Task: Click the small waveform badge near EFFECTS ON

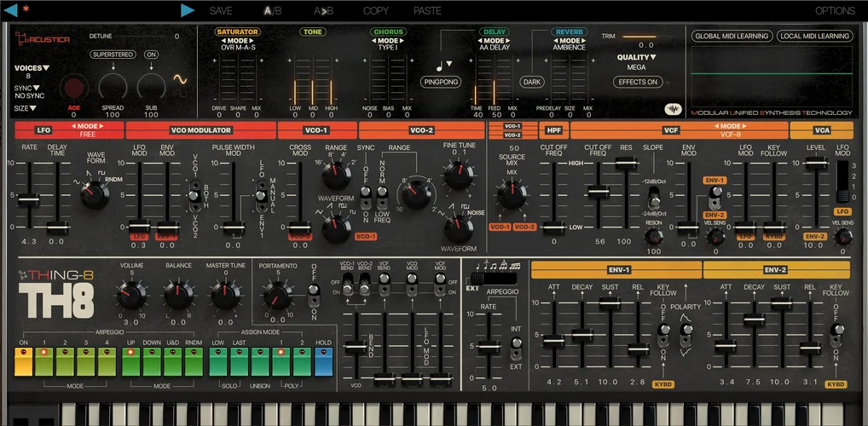Action: point(673,108)
